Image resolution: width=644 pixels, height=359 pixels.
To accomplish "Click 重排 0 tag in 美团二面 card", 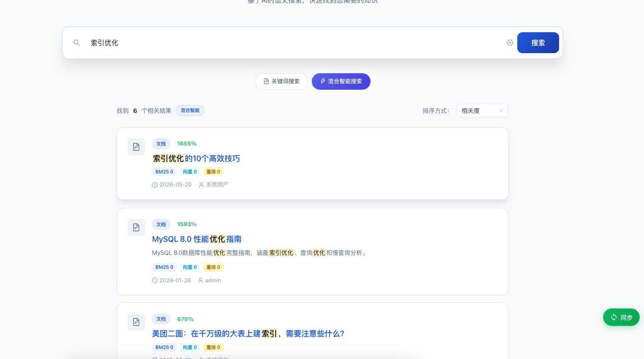I will click(213, 347).
